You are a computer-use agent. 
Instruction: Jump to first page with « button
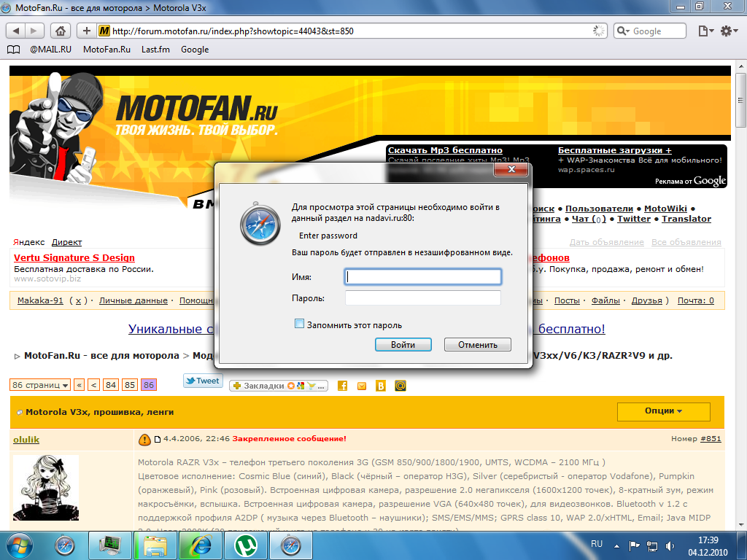(79, 385)
